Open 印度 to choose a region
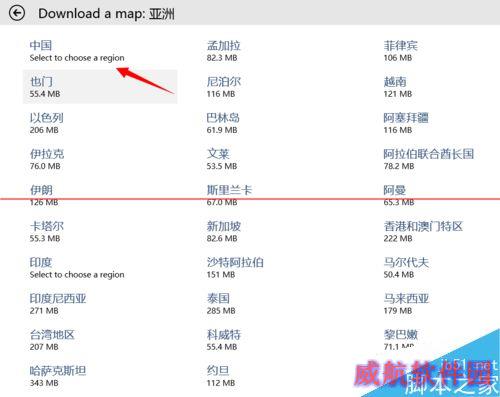The height and width of the screenshot is (397, 500). coord(100,268)
